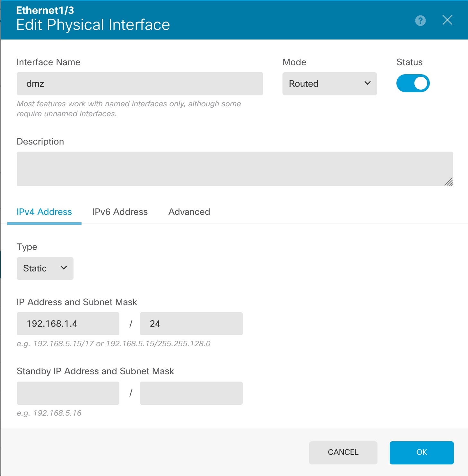Image resolution: width=468 pixels, height=476 pixels.
Task: Click the subnet mask field showing 24
Action: click(x=191, y=324)
